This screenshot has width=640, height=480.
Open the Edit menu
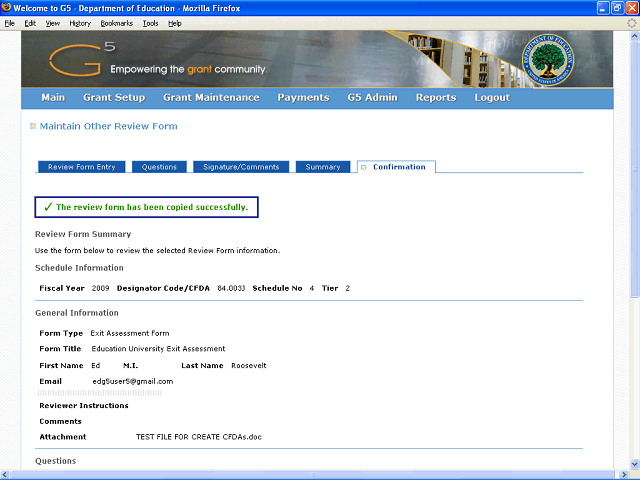click(30, 23)
